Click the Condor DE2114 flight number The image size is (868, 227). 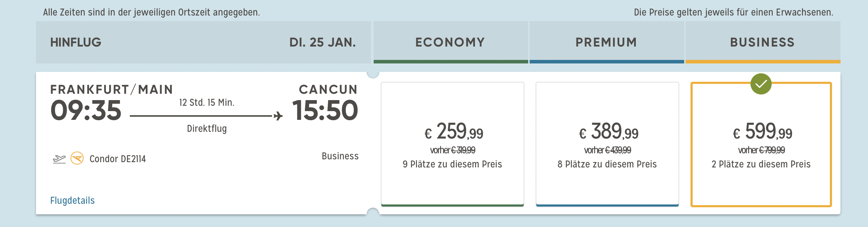[117, 159]
